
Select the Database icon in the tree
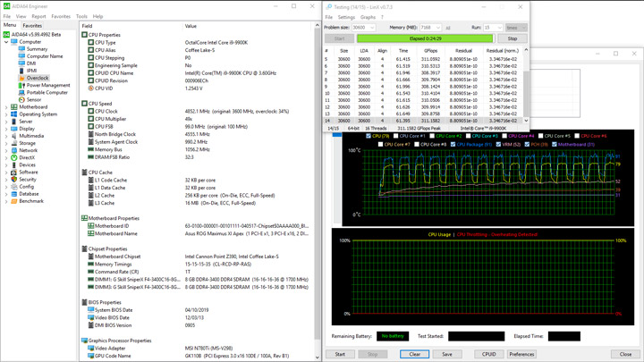pos(14,194)
